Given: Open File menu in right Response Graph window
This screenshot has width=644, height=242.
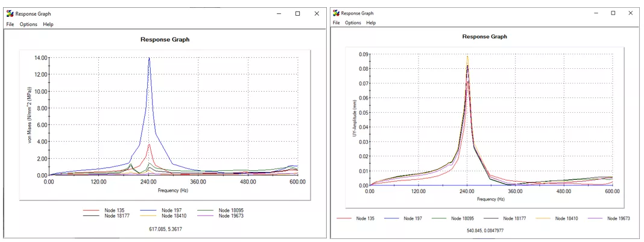Looking at the screenshot, I should pyautogui.click(x=336, y=23).
